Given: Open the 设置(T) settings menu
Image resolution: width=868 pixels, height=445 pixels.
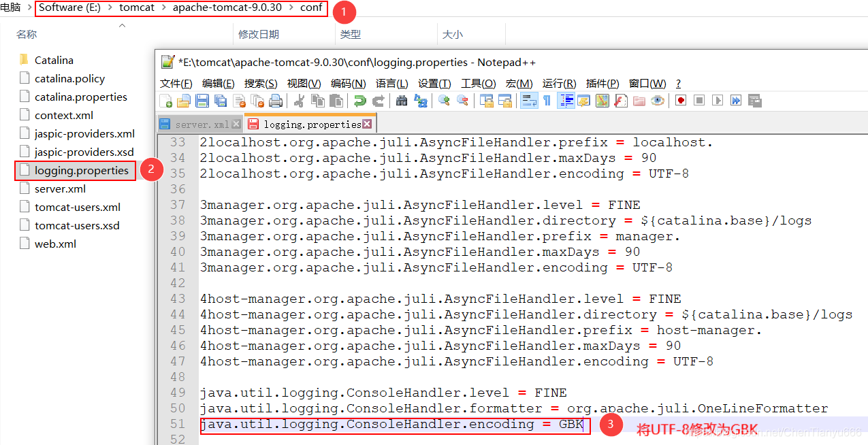Looking at the screenshot, I should tap(434, 83).
